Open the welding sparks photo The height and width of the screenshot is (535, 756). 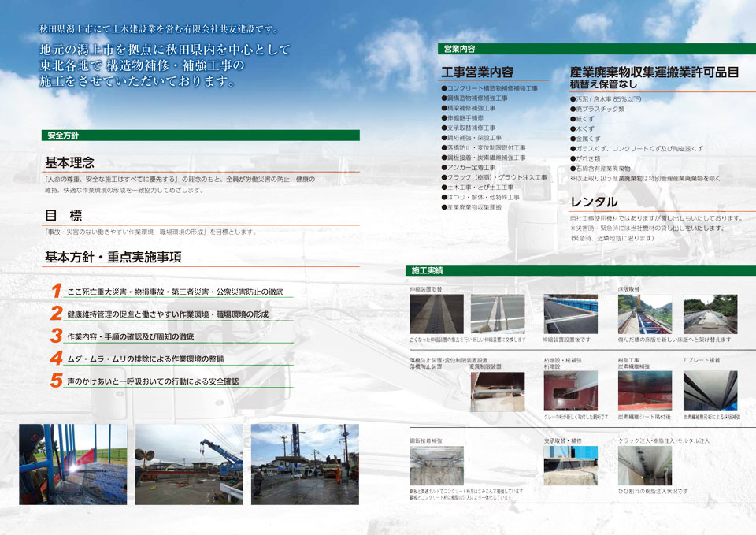pos(73,463)
